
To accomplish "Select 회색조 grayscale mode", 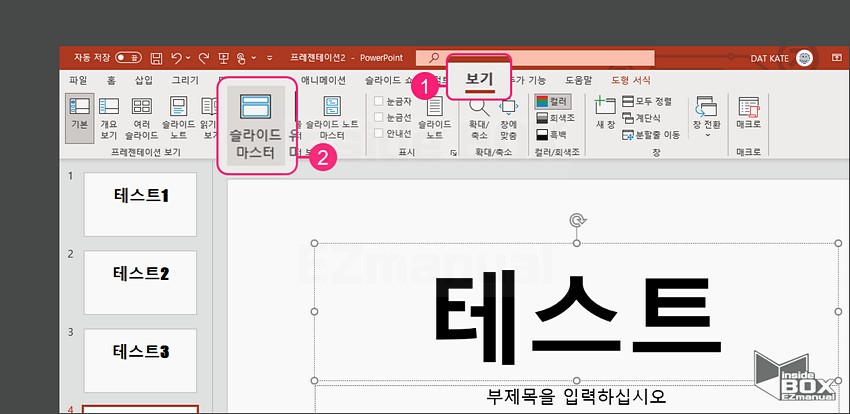I will coord(555,118).
